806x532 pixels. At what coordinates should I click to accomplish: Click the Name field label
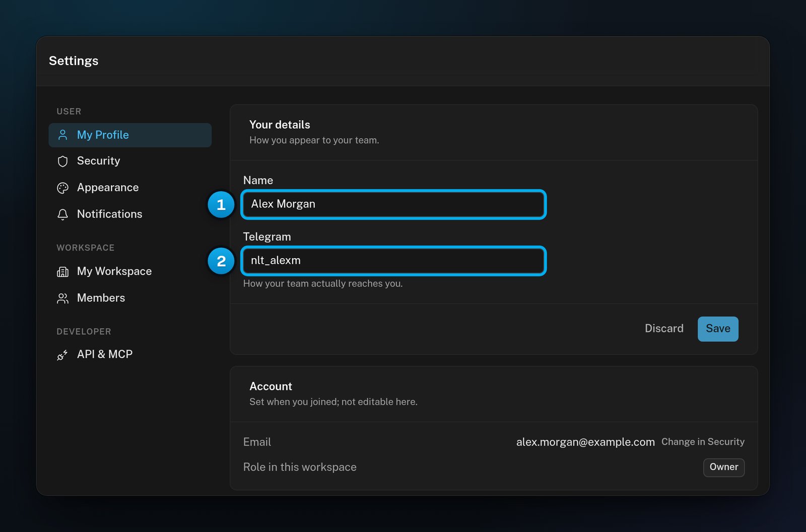(x=258, y=180)
